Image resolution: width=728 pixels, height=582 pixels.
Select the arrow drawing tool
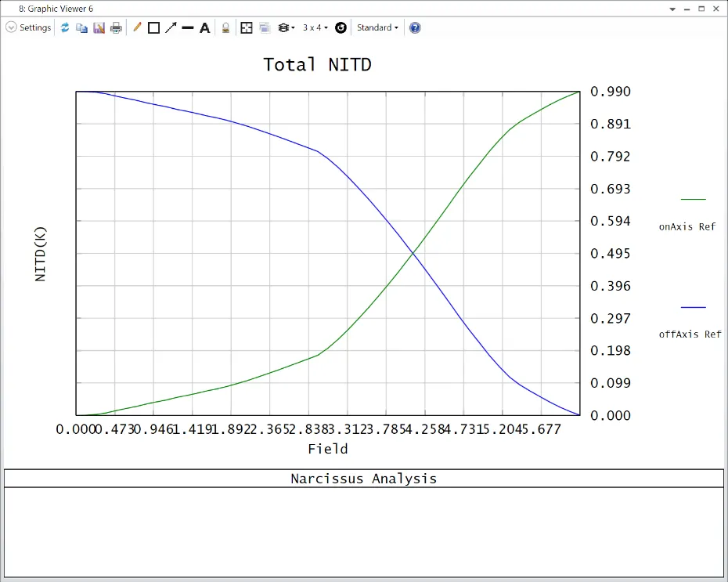(x=171, y=27)
